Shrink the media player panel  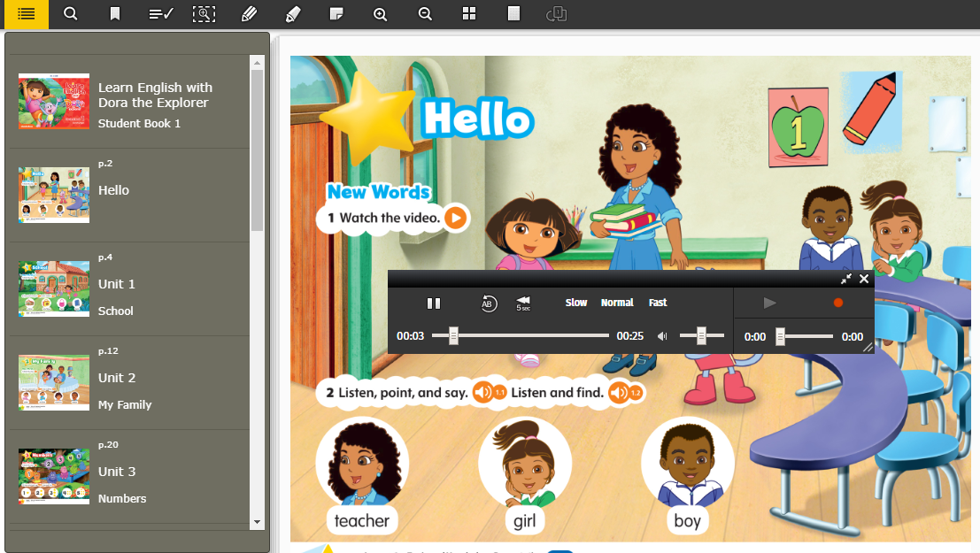point(846,279)
